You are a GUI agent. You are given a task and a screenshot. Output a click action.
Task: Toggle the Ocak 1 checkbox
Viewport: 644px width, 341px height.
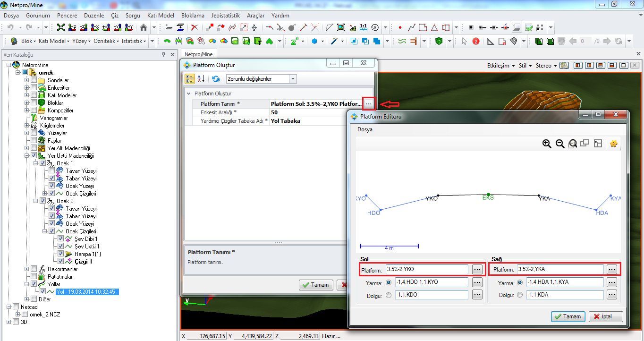[42, 163]
